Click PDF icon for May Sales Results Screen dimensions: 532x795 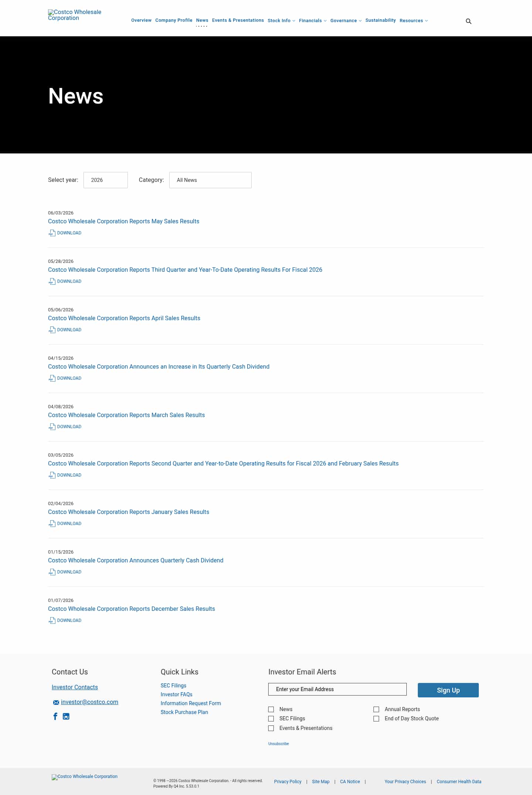click(x=52, y=233)
